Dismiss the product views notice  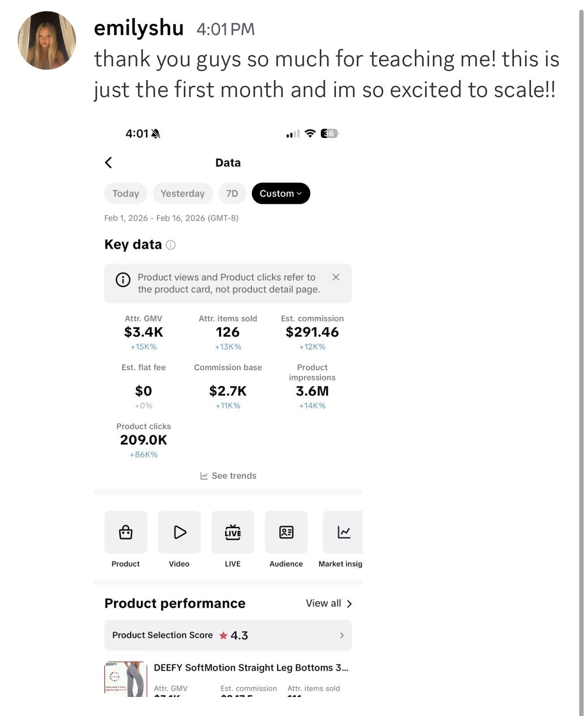click(336, 277)
